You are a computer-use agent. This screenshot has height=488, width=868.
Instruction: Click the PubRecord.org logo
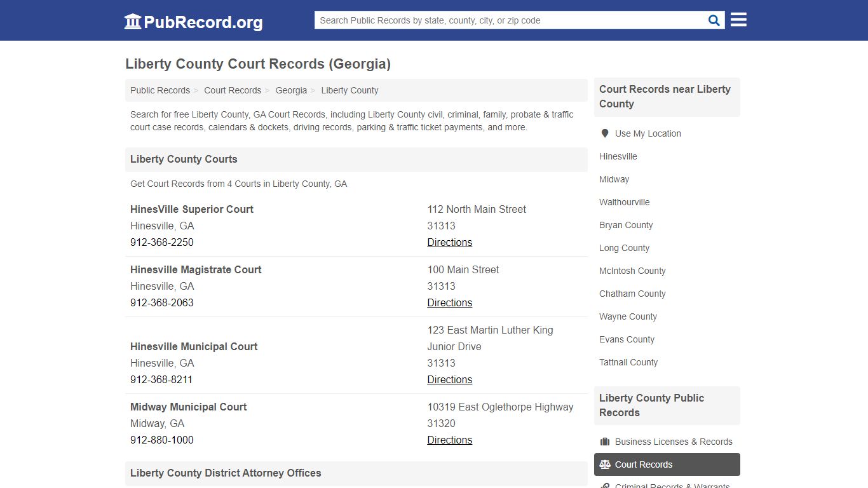pyautogui.click(x=193, y=22)
